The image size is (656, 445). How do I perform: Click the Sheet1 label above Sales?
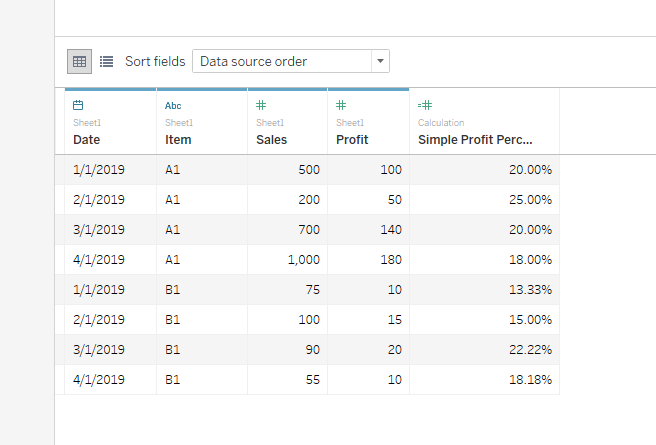(x=270, y=123)
